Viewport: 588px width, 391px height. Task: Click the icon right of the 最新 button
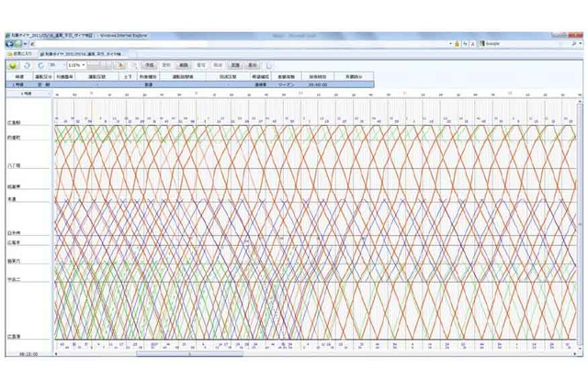(269, 65)
